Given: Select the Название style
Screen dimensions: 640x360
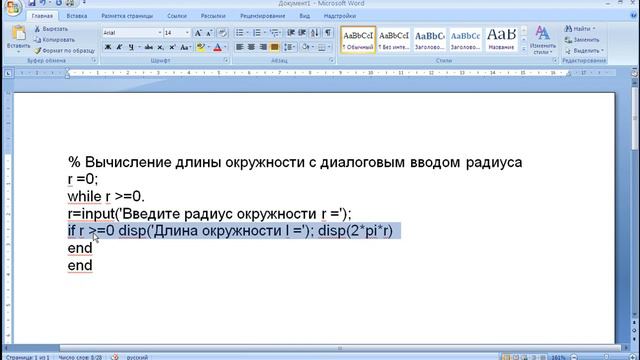Looking at the screenshot, I should click(x=501, y=40).
